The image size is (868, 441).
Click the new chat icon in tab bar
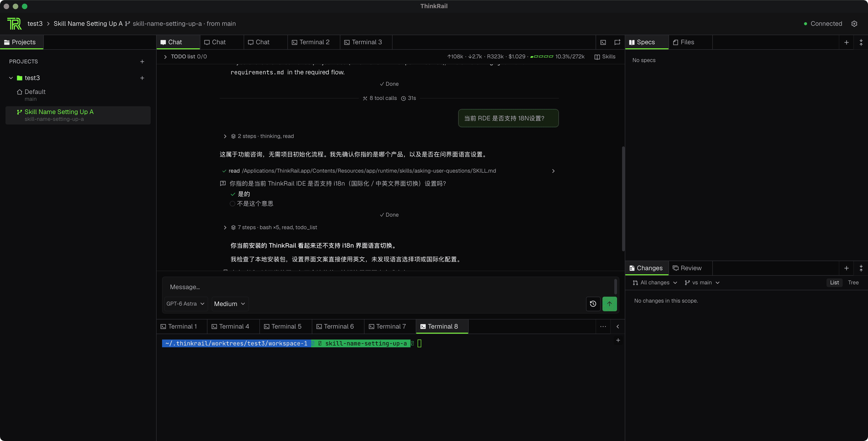617,42
